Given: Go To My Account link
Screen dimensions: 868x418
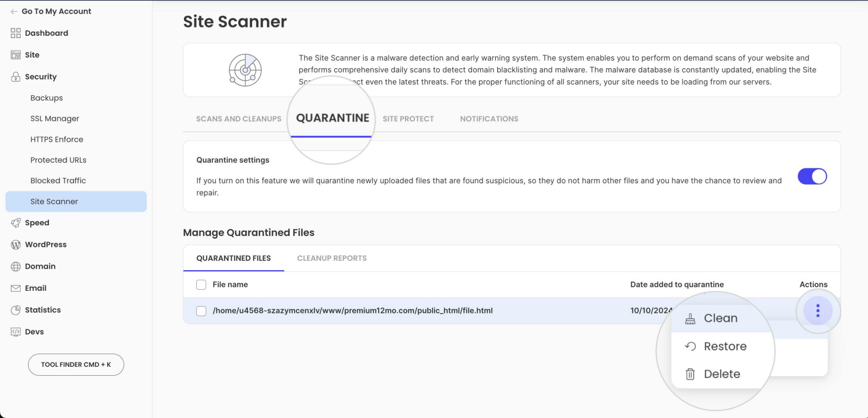Looking at the screenshot, I should pyautogui.click(x=56, y=12).
